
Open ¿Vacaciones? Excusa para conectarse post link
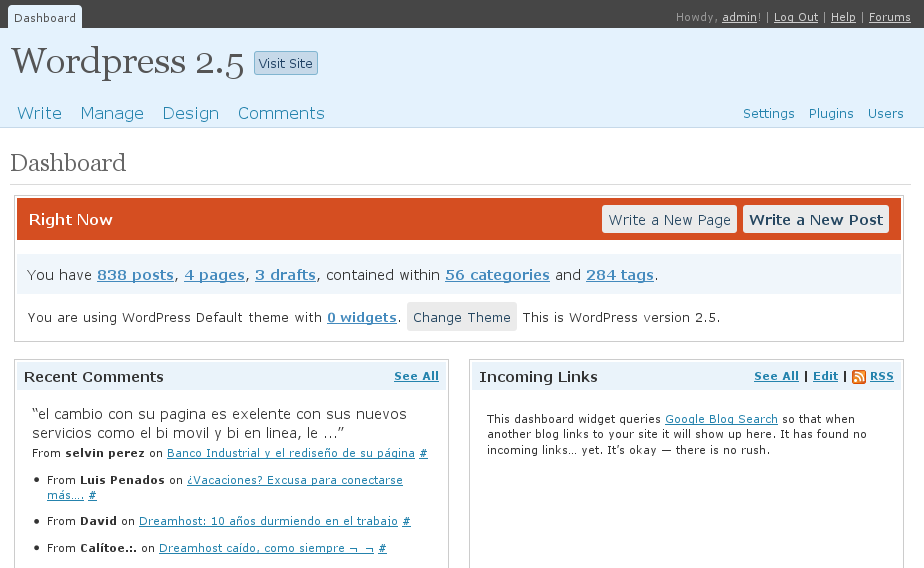tap(295, 480)
